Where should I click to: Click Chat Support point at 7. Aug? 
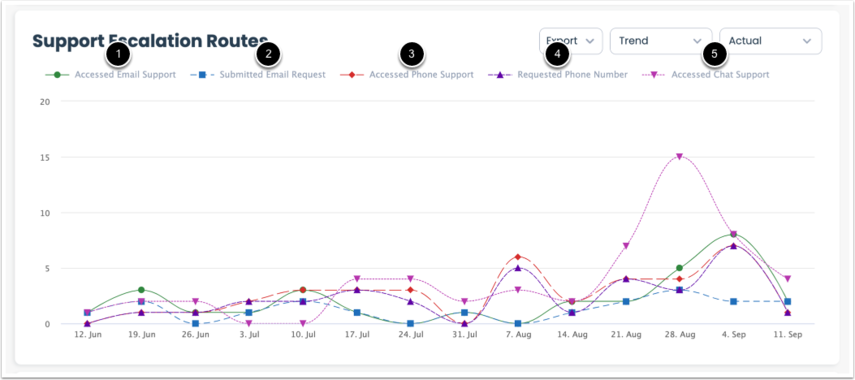point(518,290)
